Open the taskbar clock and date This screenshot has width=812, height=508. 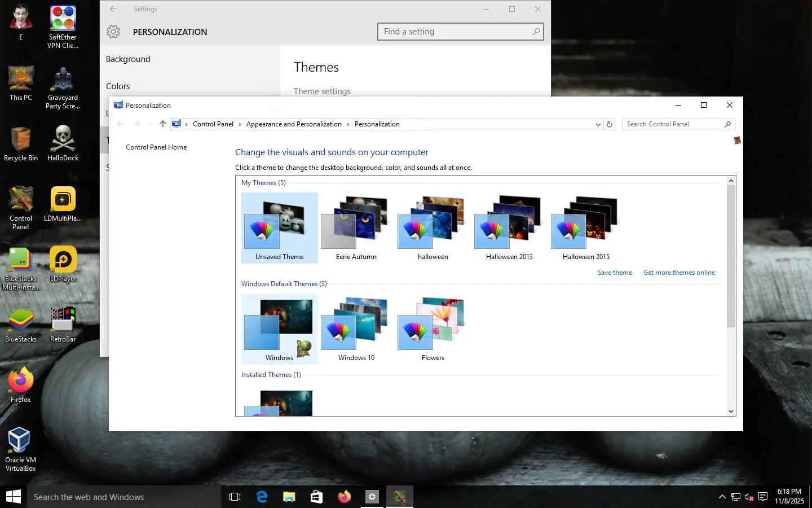789,497
